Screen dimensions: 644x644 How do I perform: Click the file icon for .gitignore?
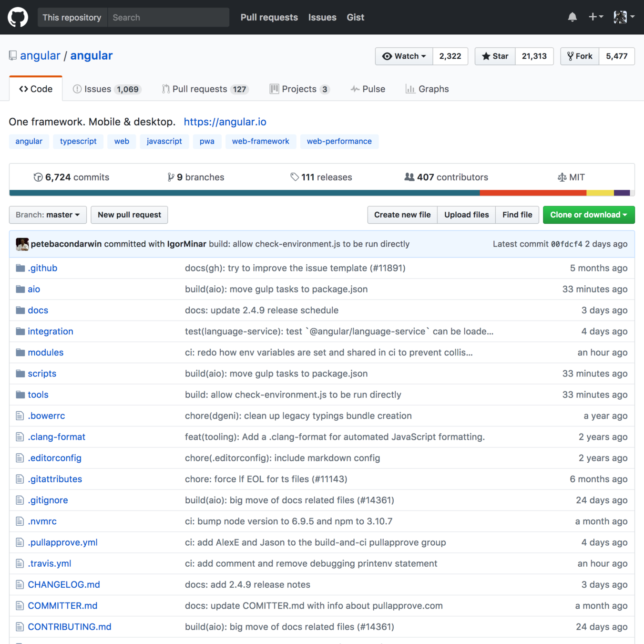[x=20, y=500]
